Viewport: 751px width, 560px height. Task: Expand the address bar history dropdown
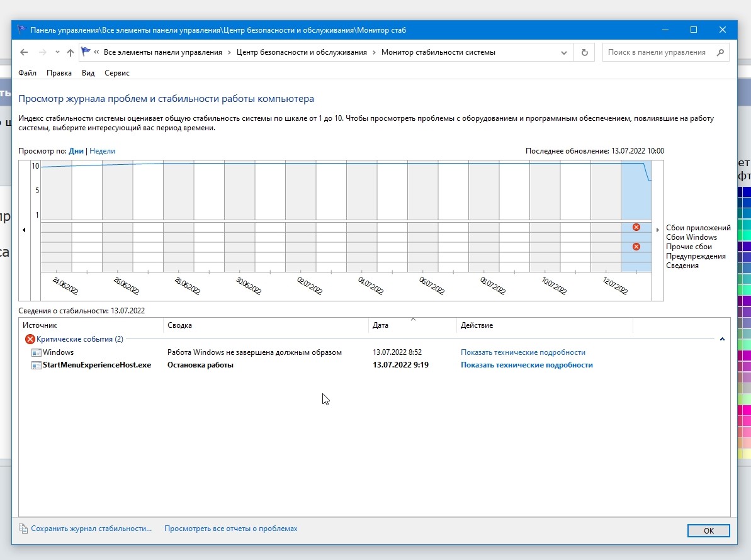(x=564, y=53)
